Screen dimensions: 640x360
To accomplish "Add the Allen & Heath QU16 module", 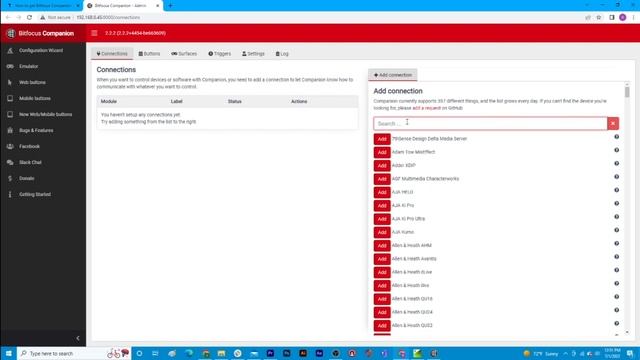I will click(382, 299).
